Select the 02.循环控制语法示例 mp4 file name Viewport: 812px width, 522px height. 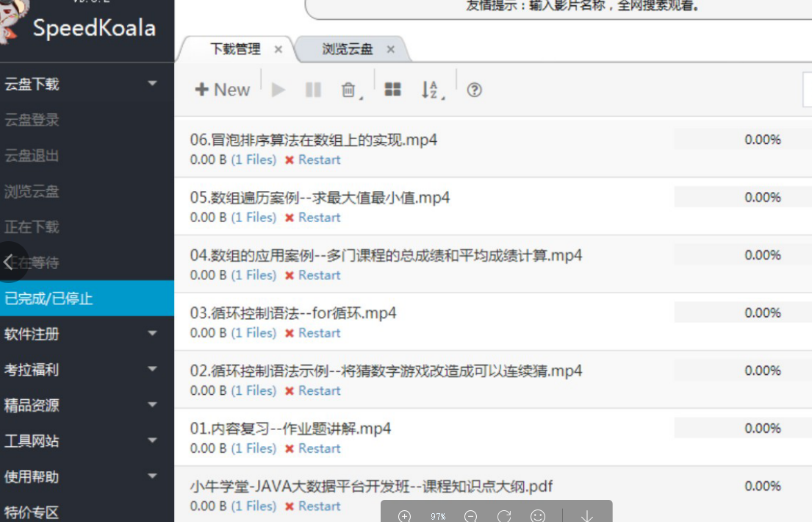[386, 371]
